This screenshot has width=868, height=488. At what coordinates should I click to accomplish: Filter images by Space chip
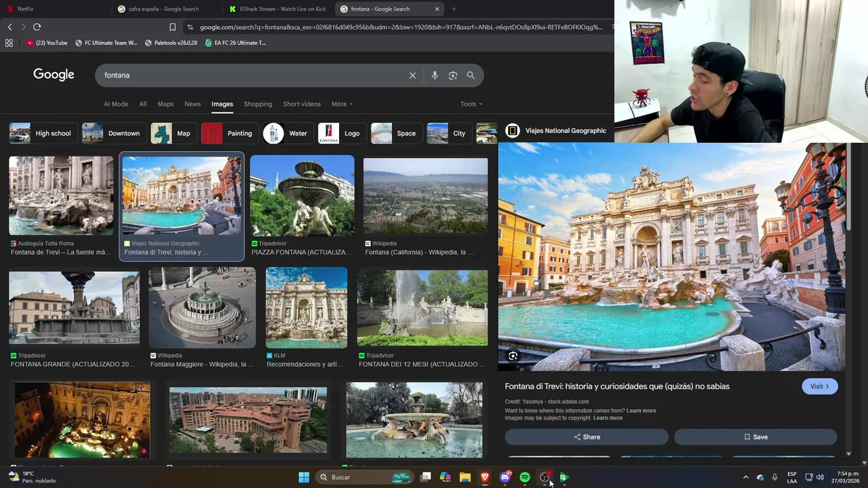(397, 134)
